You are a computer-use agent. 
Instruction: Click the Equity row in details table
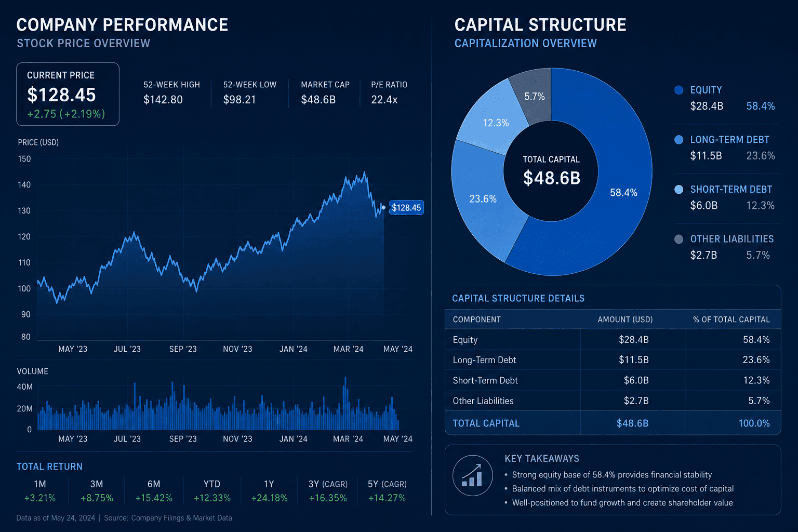613,339
